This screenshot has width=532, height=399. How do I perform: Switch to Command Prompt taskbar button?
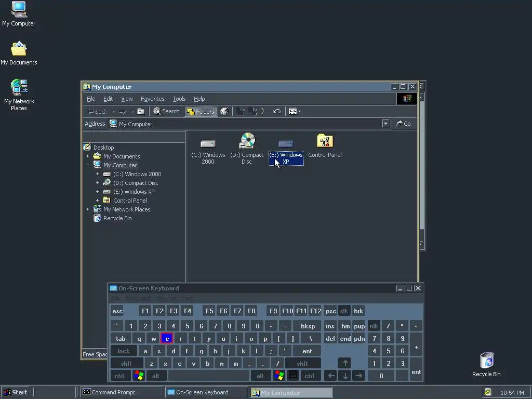coord(122,392)
